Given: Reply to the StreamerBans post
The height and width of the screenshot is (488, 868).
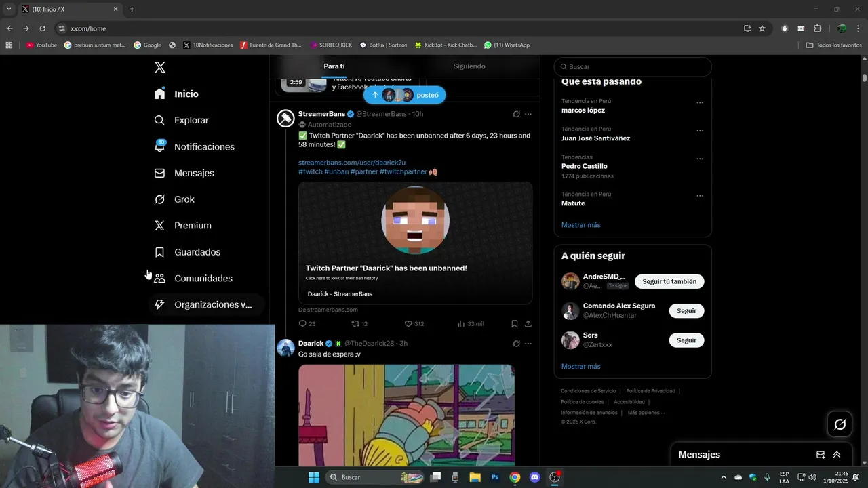Looking at the screenshot, I should (x=307, y=324).
